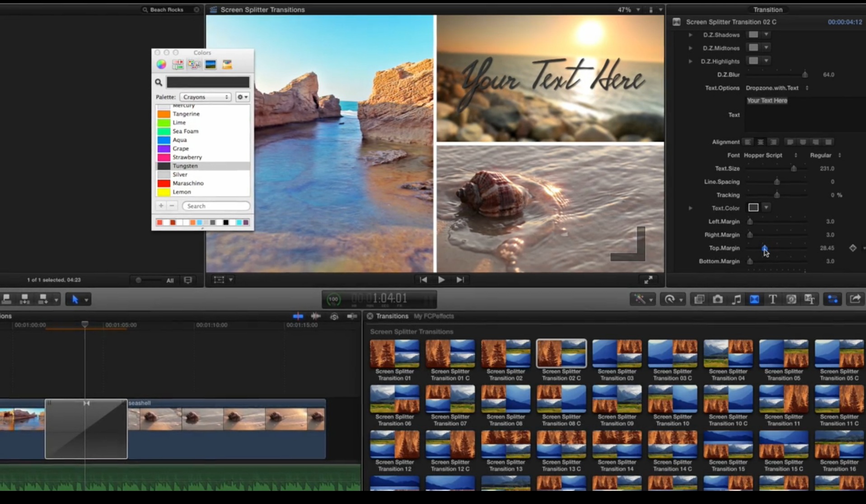Viewport: 866px width, 504px height.
Task: Open the Generators browser
Action: coord(791,299)
